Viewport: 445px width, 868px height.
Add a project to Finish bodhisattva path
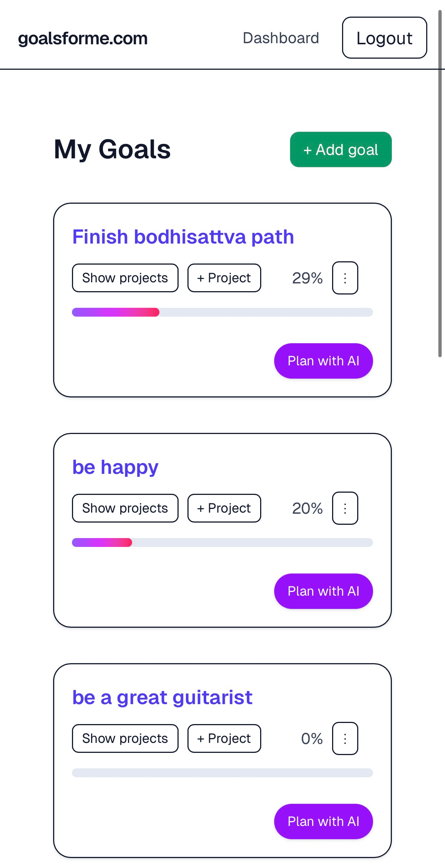pos(224,278)
